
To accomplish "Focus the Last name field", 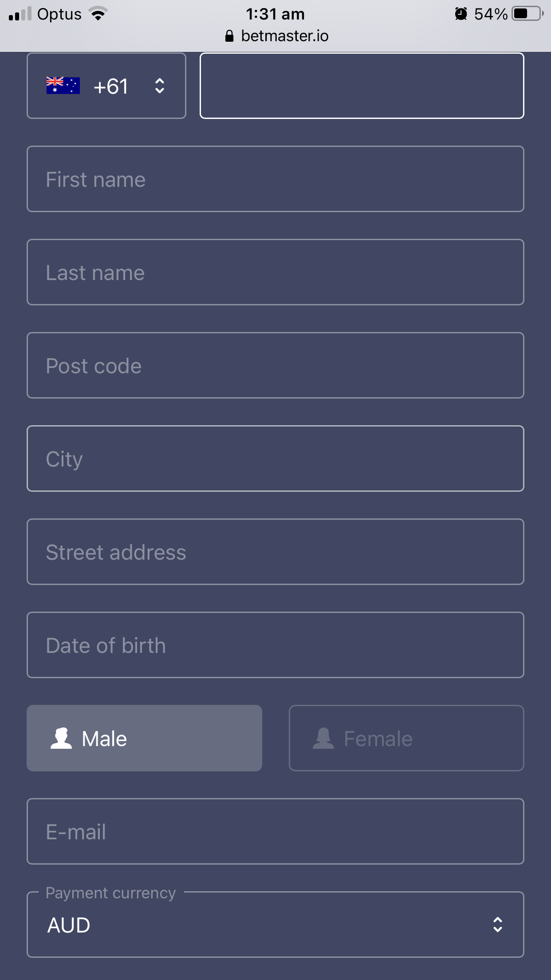I will click(x=275, y=272).
